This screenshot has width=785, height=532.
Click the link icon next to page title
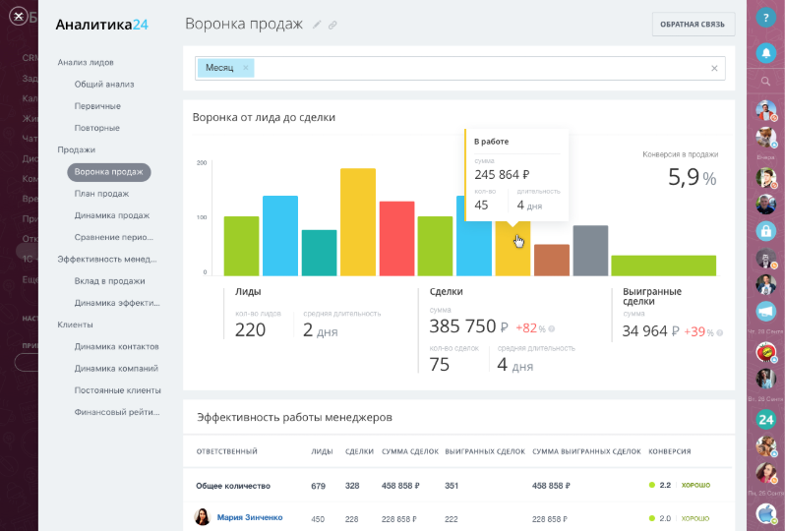pyautogui.click(x=332, y=25)
